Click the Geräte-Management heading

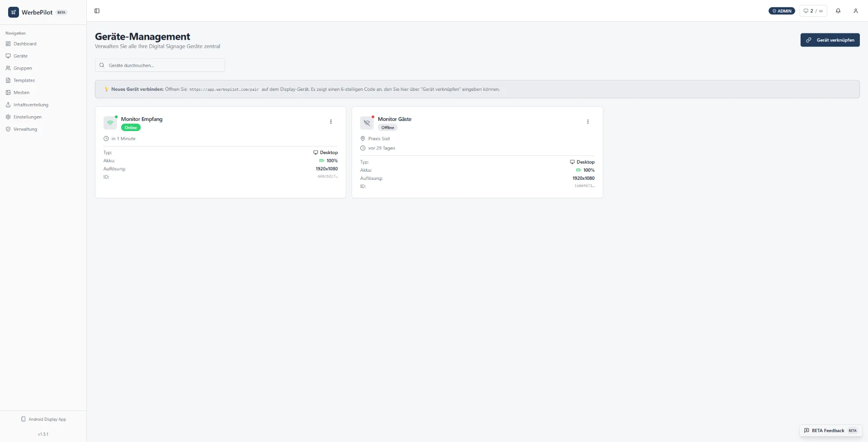142,37
